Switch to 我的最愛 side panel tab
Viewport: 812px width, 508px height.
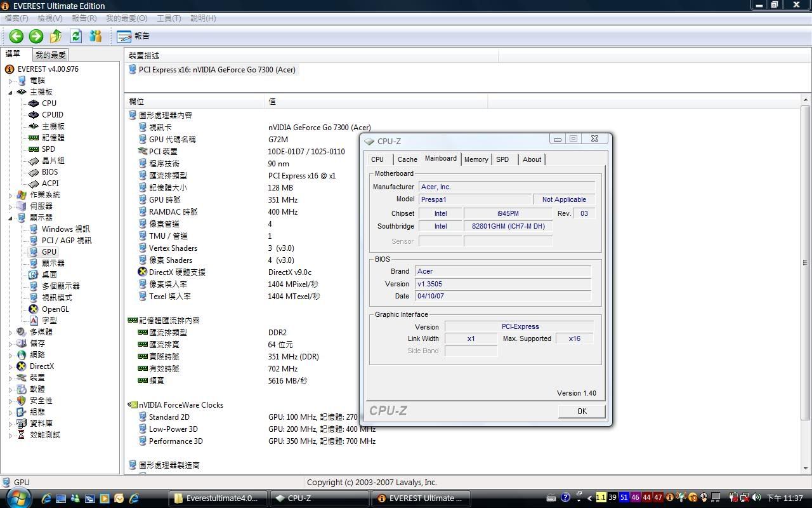pos(50,55)
